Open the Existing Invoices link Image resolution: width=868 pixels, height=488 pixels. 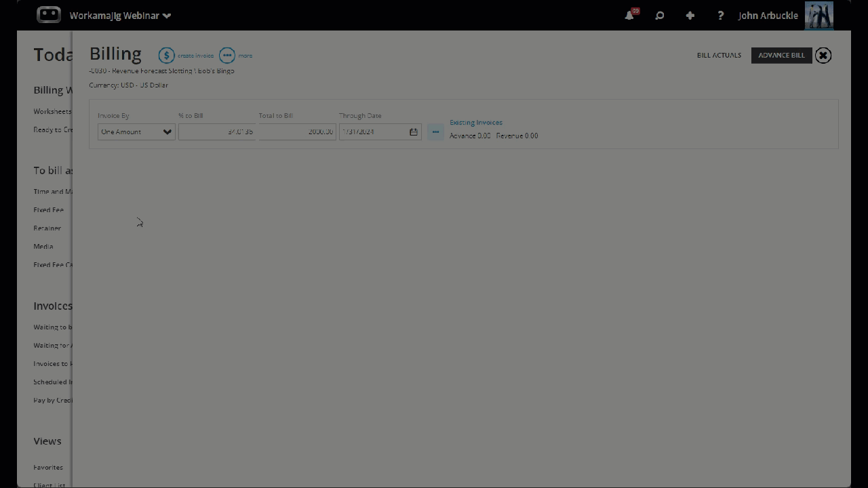476,123
